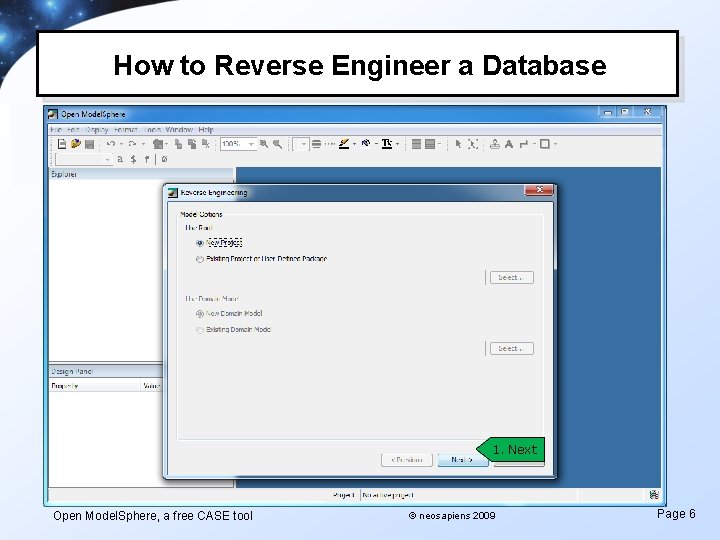Open the Help menu
The width and height of the screenshot is (720, 540).
pyautogui.click(x=206, y=130)
